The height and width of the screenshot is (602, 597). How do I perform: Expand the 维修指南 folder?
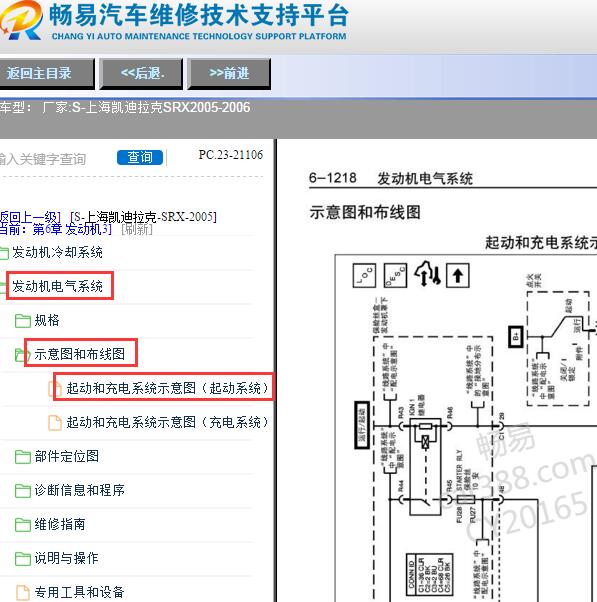pyautogui.click(x=60, y=524)
